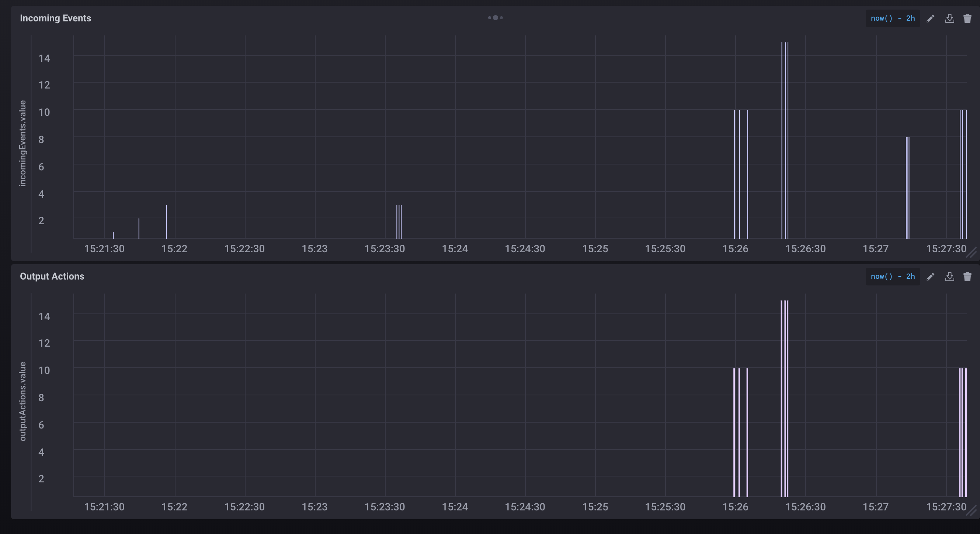The height and width of the screenshot is (534, 980).
Task: Download the Incoming Events panel data
Action: [x=949, y=19]
